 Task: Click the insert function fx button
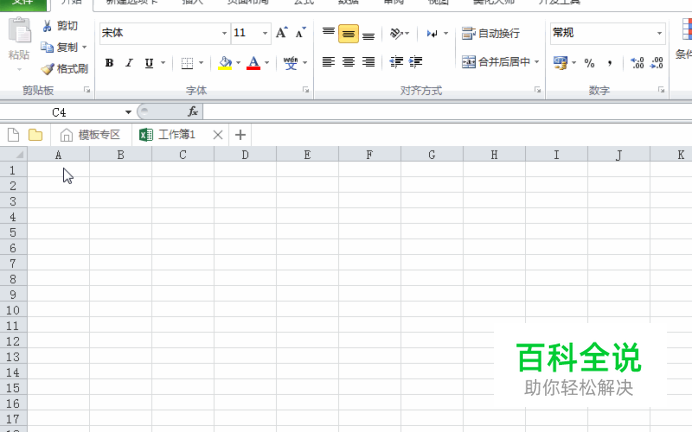click(192, 112)
